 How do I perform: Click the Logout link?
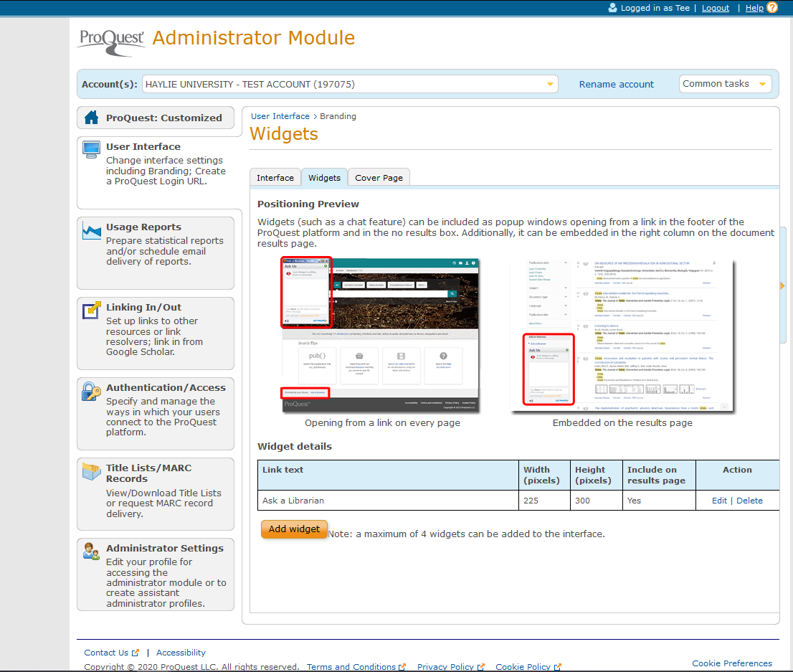(715, 8)
